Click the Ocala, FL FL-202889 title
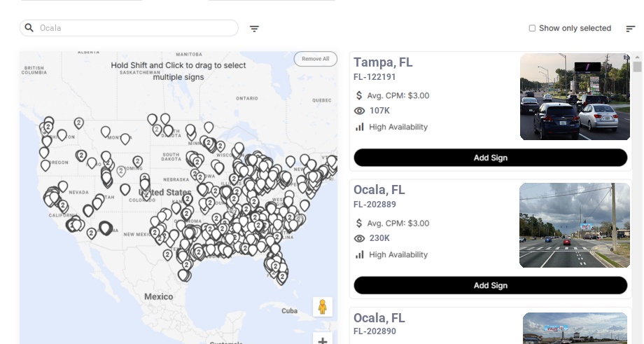The height and width of the screenshot is (344, 644). pyautogui.click(x=379, y=190)
